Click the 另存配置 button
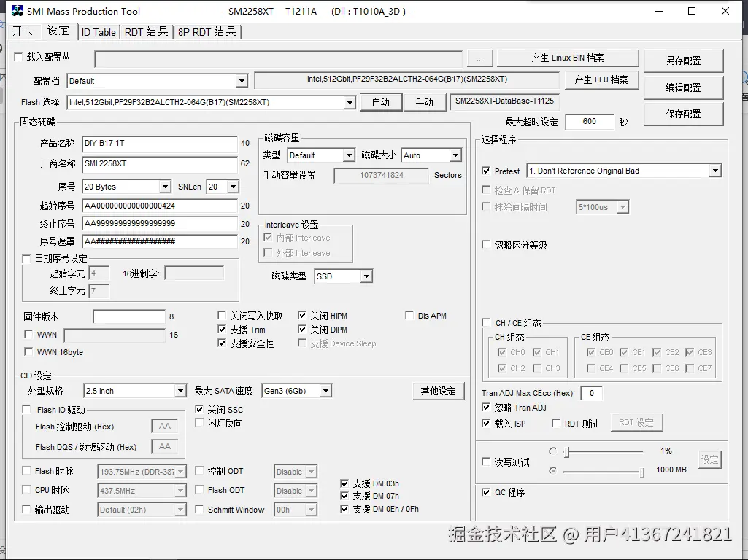The width and height of the screenshot is (748, 560). coord(683,61)
